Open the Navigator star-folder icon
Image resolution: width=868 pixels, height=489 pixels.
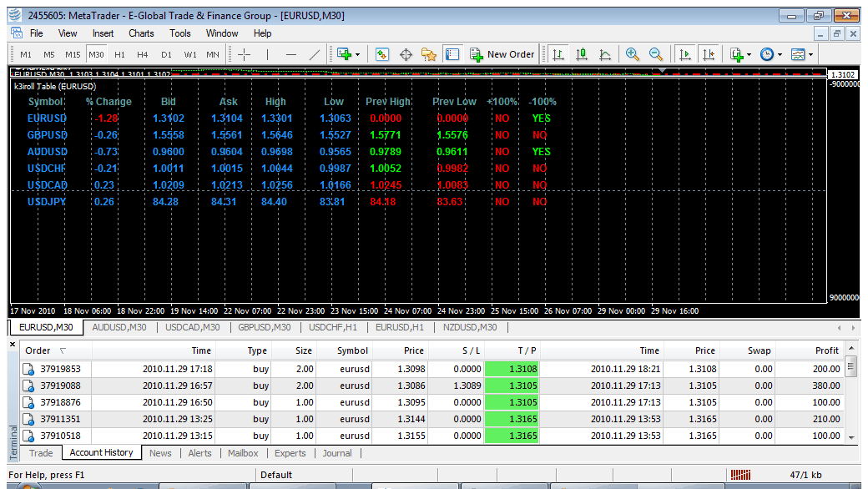(x=428, y=54)
